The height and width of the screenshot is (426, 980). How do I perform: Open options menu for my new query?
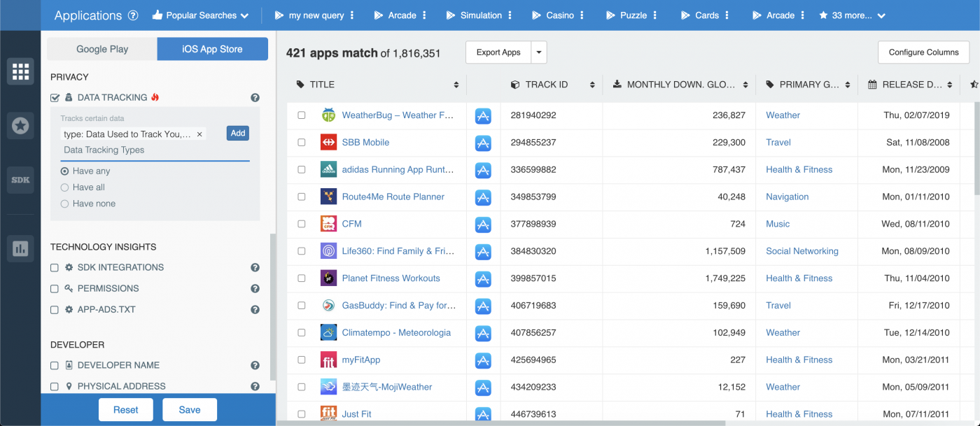coord(352,15)
